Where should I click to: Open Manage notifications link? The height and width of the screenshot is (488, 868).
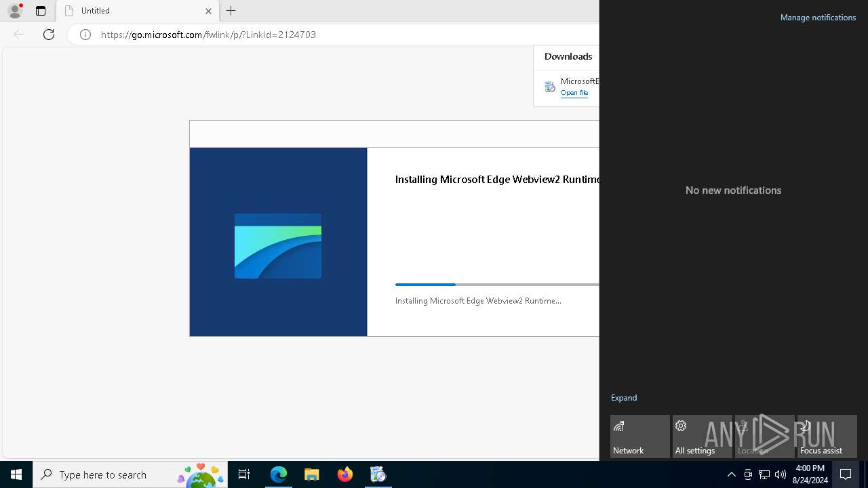click(818, 18)
